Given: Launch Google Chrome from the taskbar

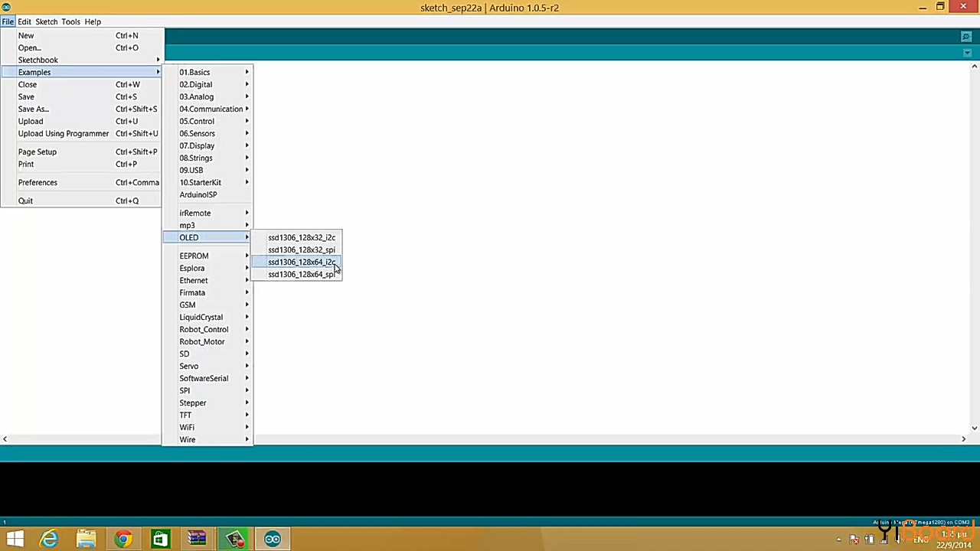Looking at the screenshot, I should (123, 540).
